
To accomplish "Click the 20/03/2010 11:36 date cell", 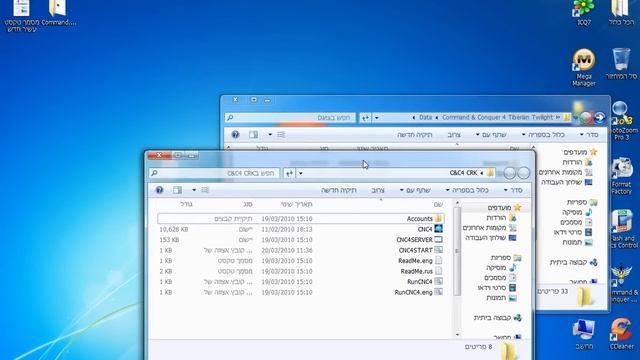I will (x=287, y=250).
